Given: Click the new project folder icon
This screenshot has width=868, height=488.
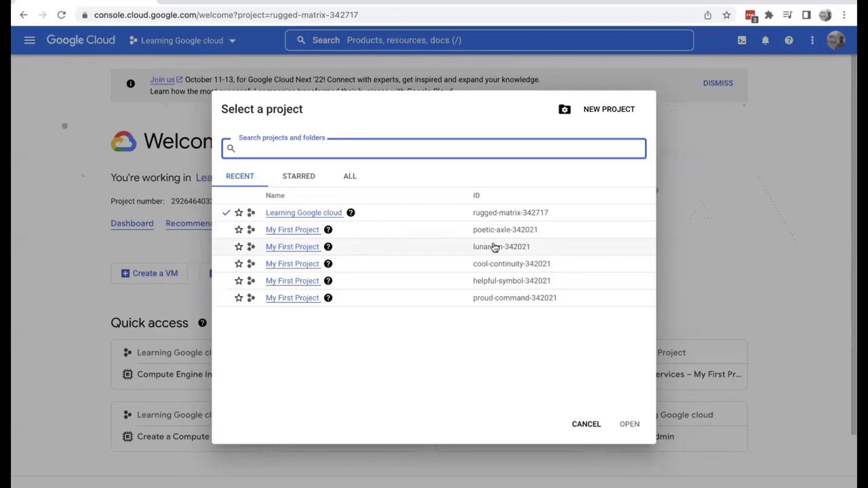Looking at the screenshot, I should (x=564, y=109).
